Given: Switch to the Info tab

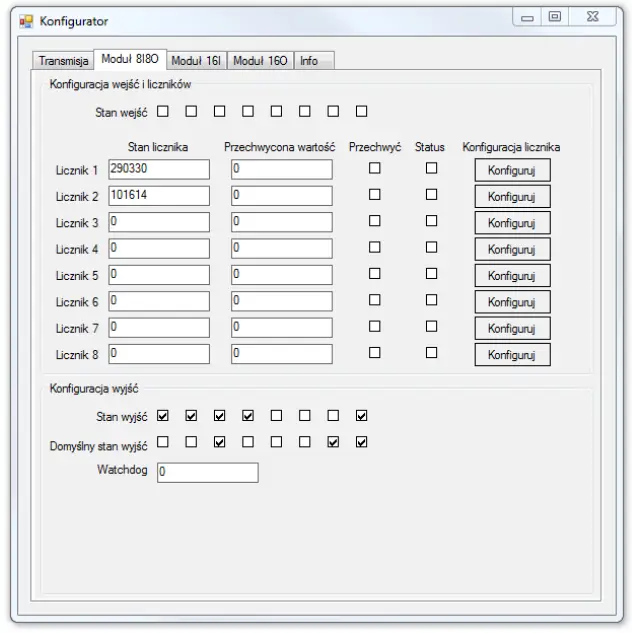Looking at the screenshot, I should tap(314, 61).
